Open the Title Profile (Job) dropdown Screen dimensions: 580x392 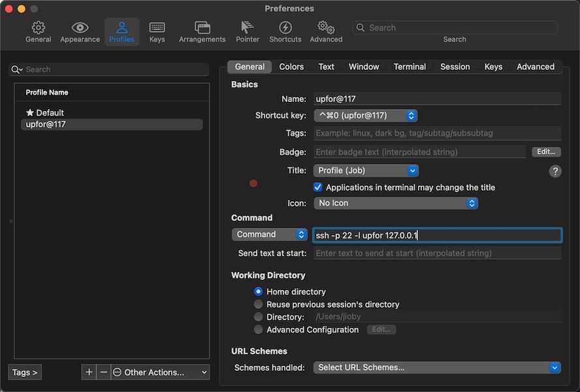click(x=366, y=171)
